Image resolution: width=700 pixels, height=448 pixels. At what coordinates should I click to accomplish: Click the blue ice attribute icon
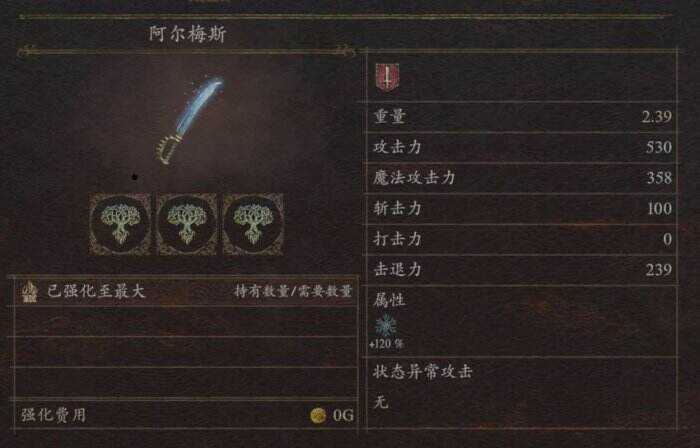click(x=385, y=325)
